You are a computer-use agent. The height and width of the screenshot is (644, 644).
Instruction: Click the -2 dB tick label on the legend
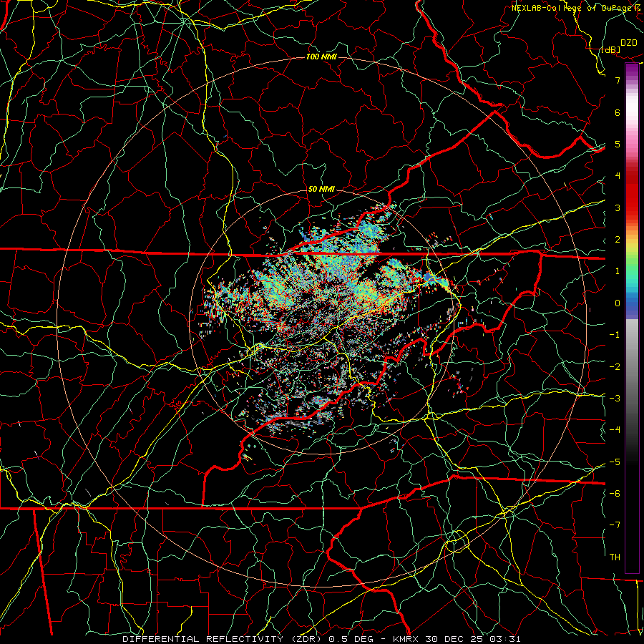615,366
